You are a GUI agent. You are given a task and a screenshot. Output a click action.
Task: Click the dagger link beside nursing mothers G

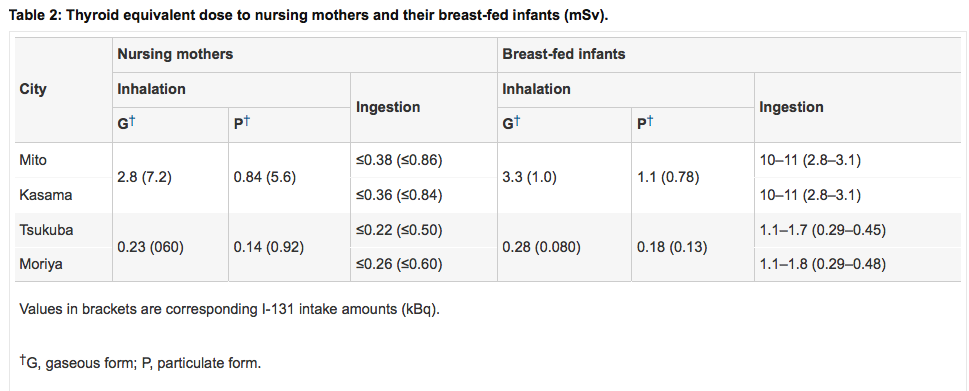tap(132, 122)
